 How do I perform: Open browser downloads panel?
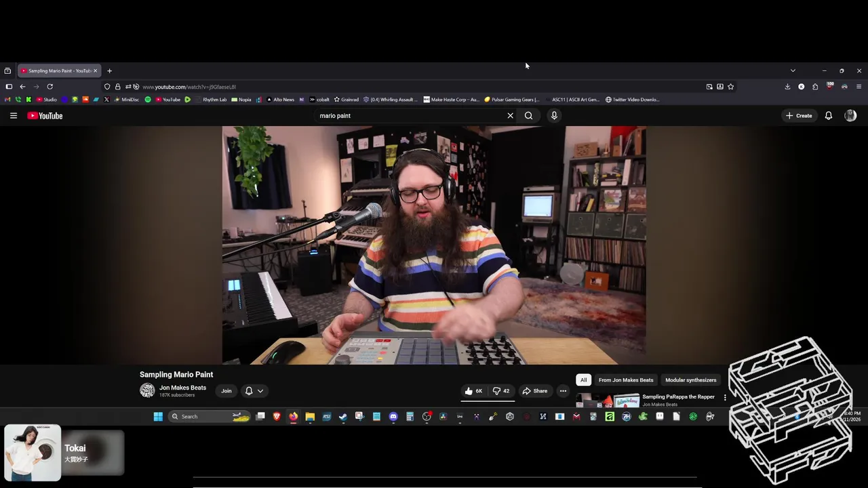click(x=787, y=87)
